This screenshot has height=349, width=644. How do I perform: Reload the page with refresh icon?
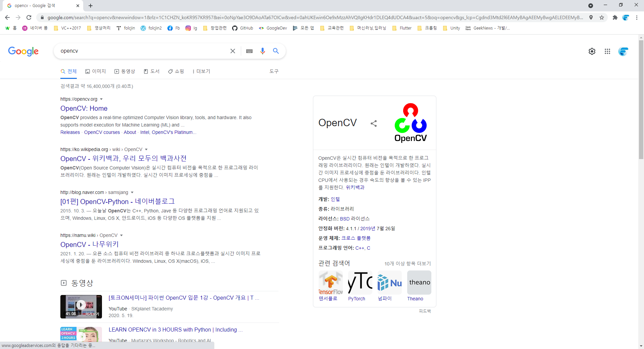point(29,17)
